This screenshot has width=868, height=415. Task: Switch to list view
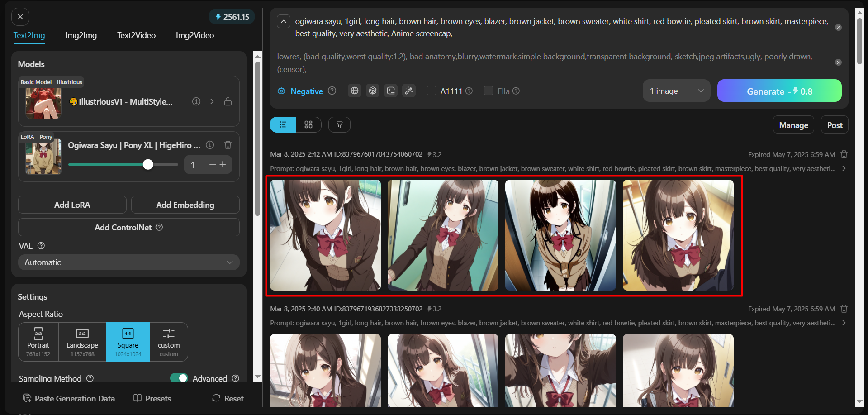pos(283,124)
